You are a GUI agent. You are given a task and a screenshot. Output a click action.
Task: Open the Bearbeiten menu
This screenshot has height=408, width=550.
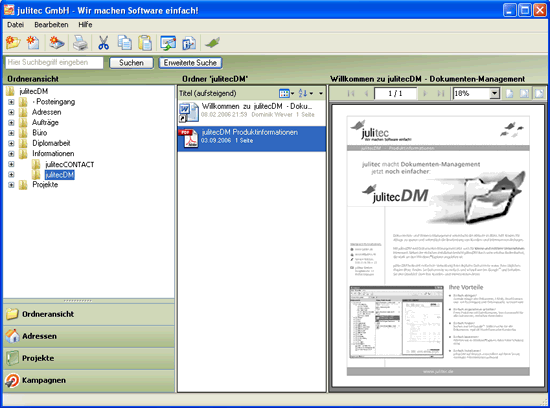(x=51, y=25)
